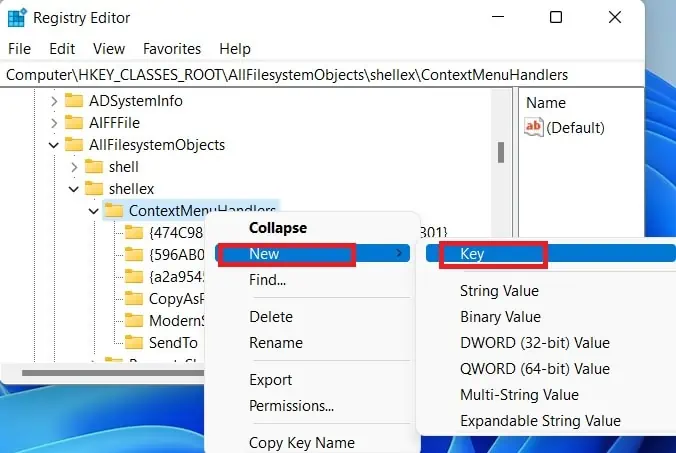Select the SendTo folder icon
The width and height of the screenshot is (676, 453).
click(x=134, y=342)
